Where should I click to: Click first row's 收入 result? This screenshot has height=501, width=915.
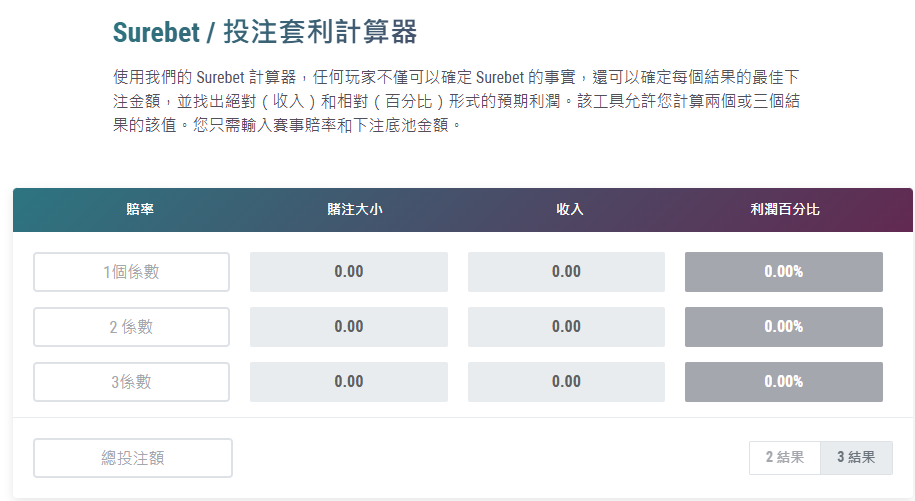[566, 272]
